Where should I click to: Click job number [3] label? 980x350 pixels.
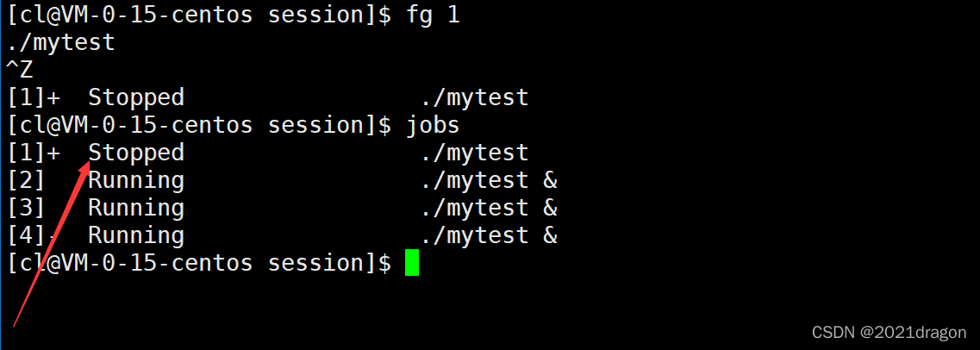pos(26,208)
